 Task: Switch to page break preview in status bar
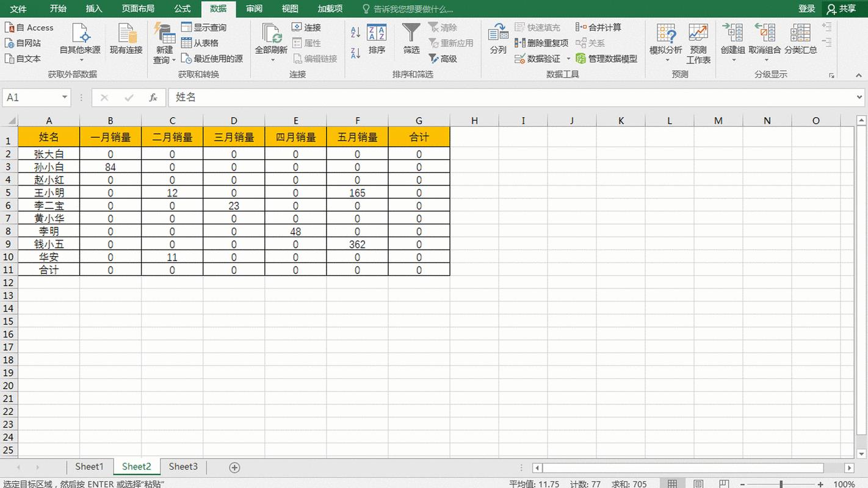tap(723, 484)
